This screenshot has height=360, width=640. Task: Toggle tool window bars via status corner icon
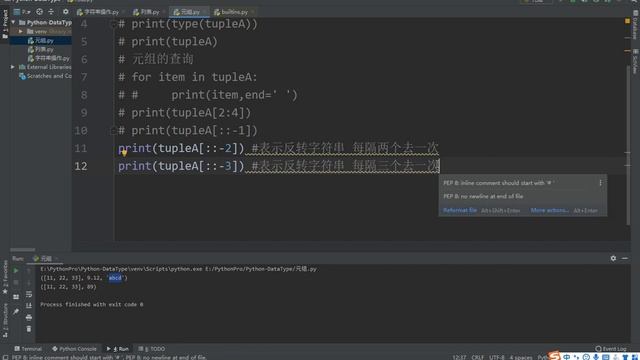(x=5, y=357)
